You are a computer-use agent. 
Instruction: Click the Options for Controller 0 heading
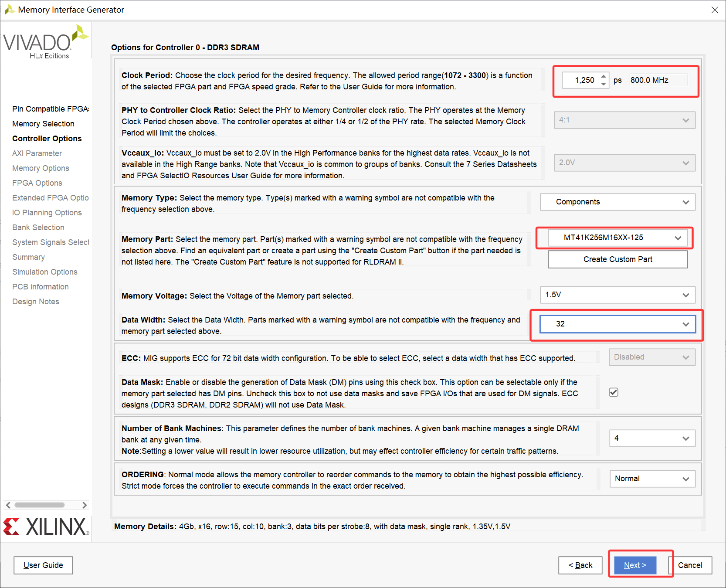pyautogui.click(x=185, y=48)
